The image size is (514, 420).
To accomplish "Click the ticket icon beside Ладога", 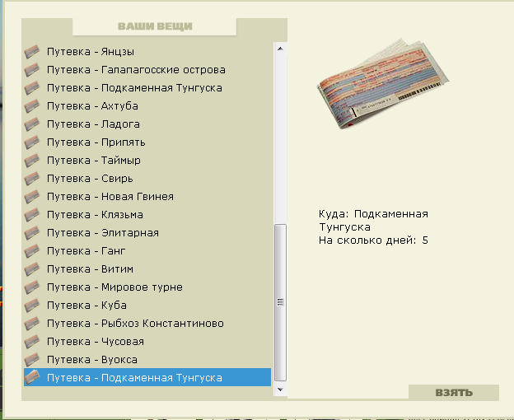I will click(32, 124).
